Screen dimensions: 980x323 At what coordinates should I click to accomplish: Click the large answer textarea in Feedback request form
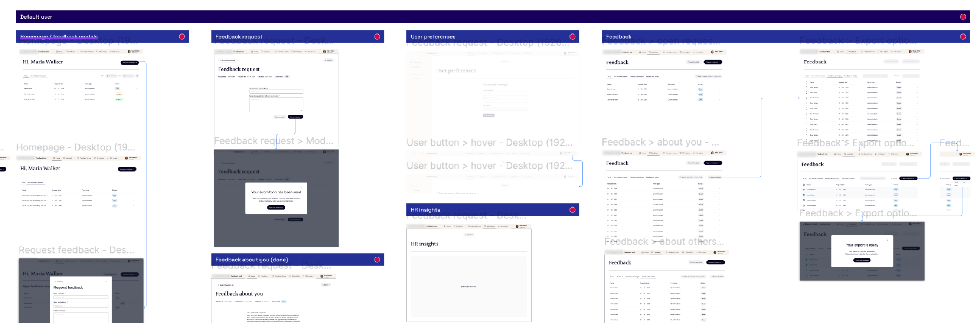[x=276, y=105]
